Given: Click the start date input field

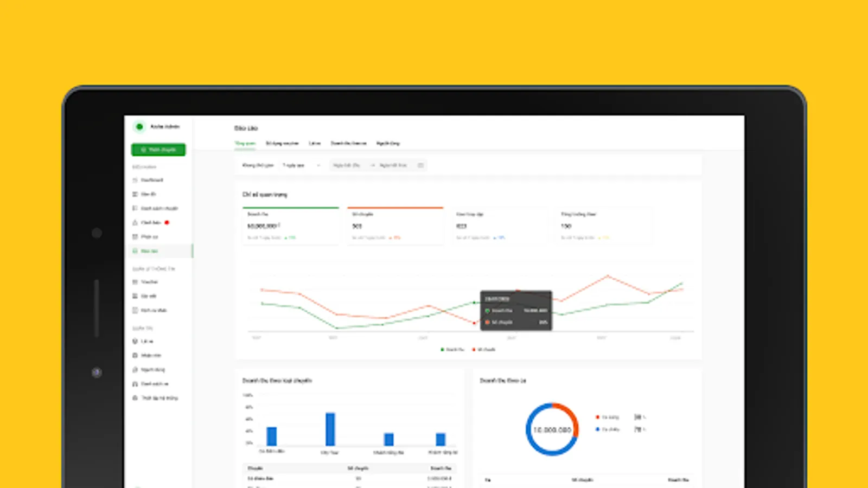Looking at the screenshot, I should pyautogui.click(x=347, y=165).
